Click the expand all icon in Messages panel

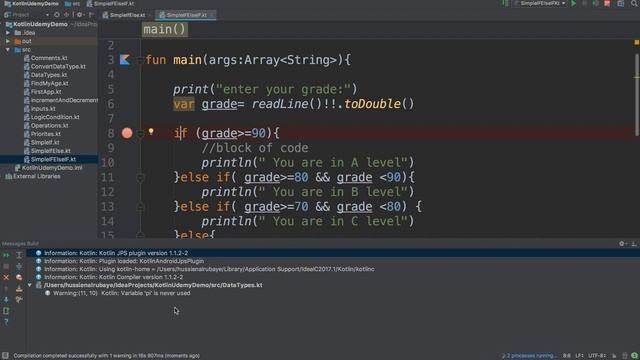(x=19, y=255)
